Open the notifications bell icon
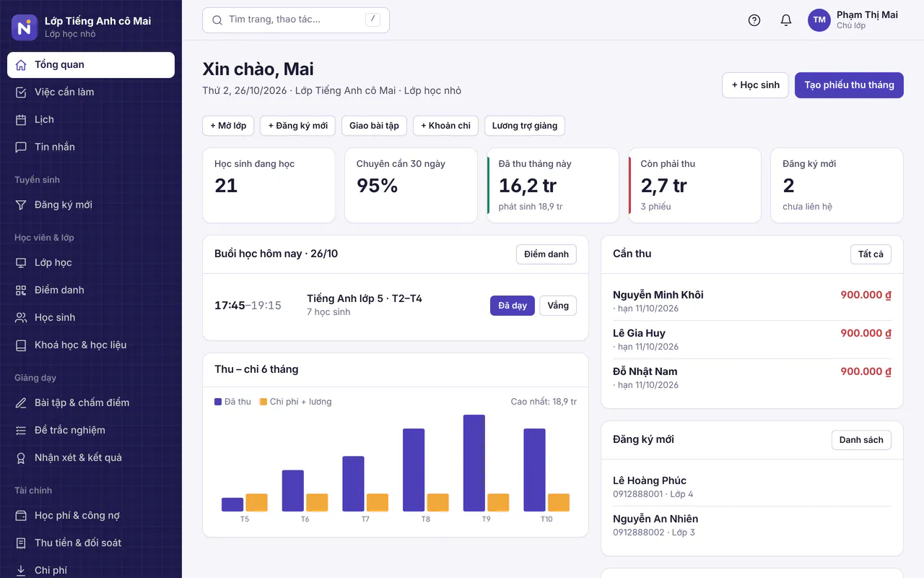Screen dimensions: 924x578 coord(786,20)
